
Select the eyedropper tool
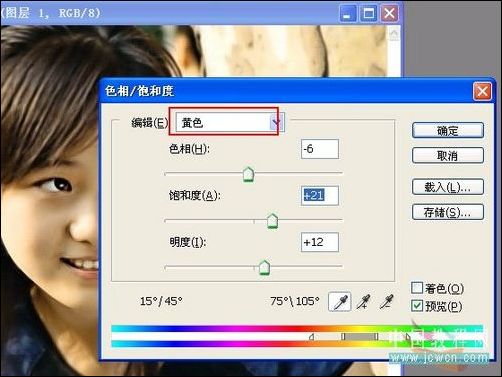(340, 302)
